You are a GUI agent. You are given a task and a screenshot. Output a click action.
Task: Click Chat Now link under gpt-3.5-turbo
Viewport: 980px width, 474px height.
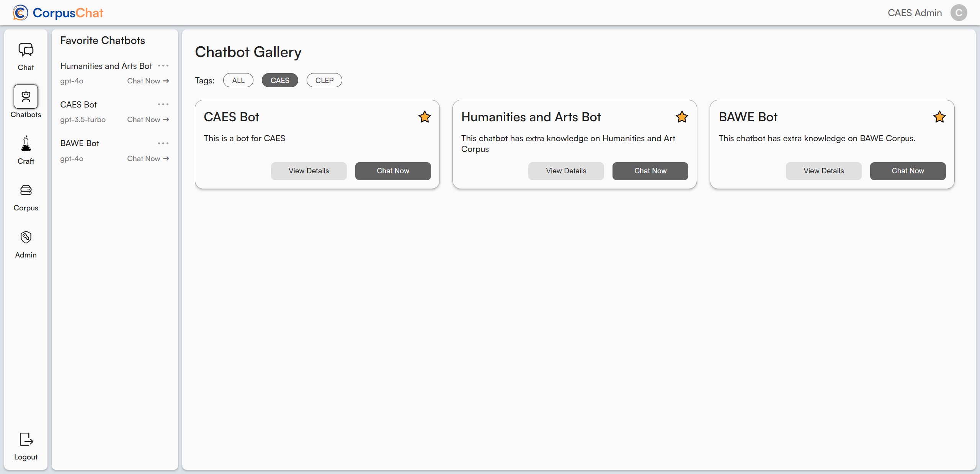(x=148, y=120)
